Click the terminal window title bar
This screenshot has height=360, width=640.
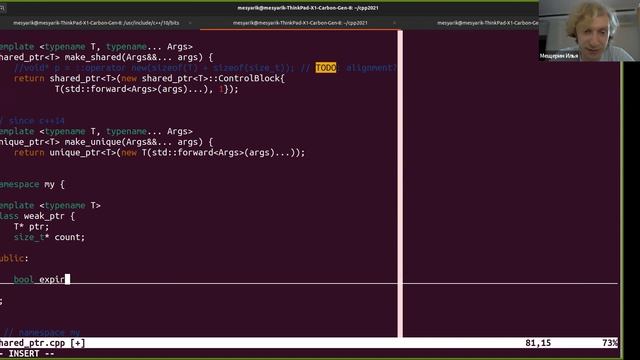point(308,8)
